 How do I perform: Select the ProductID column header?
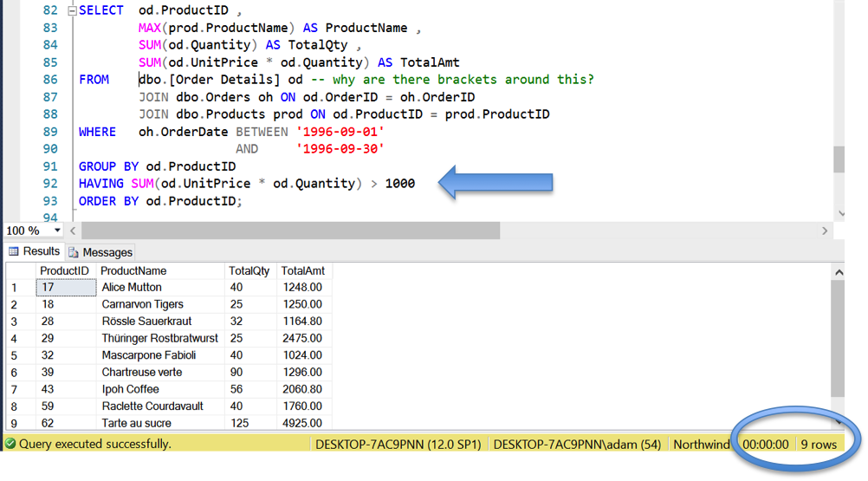[64, 270]
